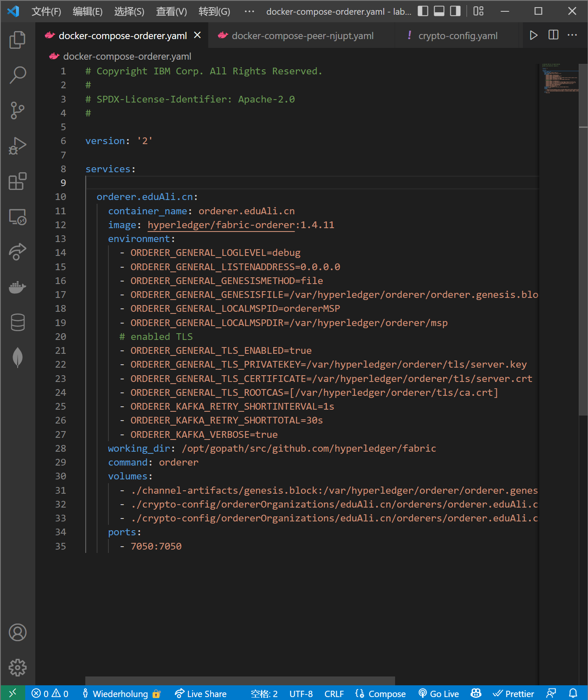
Task: Open editor More Actions menu
Action: click(x=572, y=35)
